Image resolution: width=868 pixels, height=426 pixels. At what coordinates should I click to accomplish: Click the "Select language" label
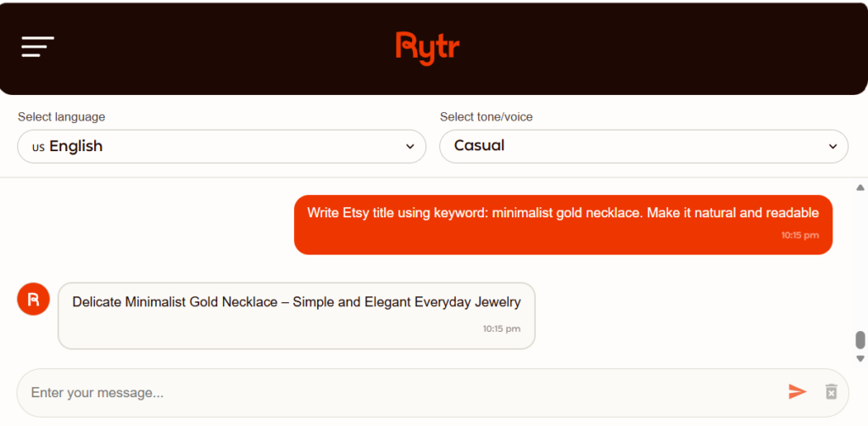(x=61, y=117)
